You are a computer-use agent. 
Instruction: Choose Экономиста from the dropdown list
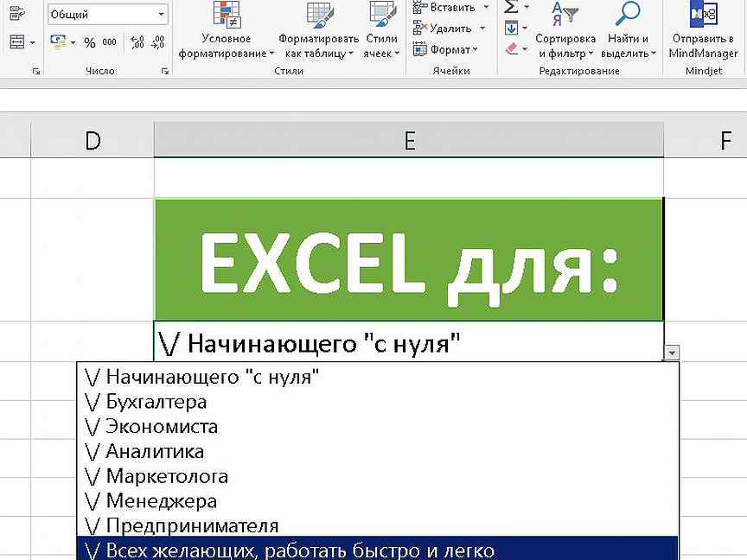pyautogui.click(x=377, y=426)
